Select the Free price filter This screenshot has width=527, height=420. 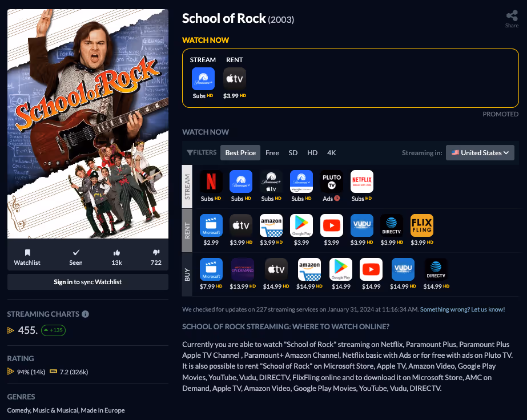272,152
